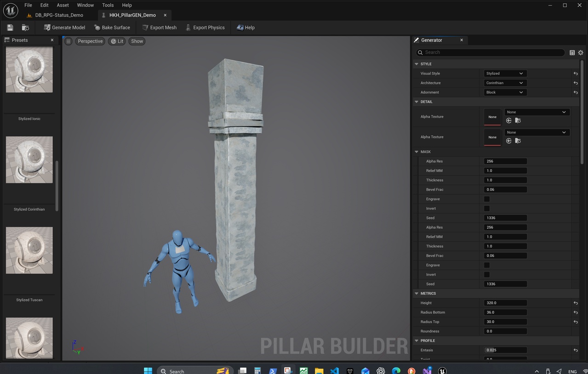This screenshot has width=588, height=374.
Task: Reset Adornment to its default value
Action: click(x=576, y=92)
